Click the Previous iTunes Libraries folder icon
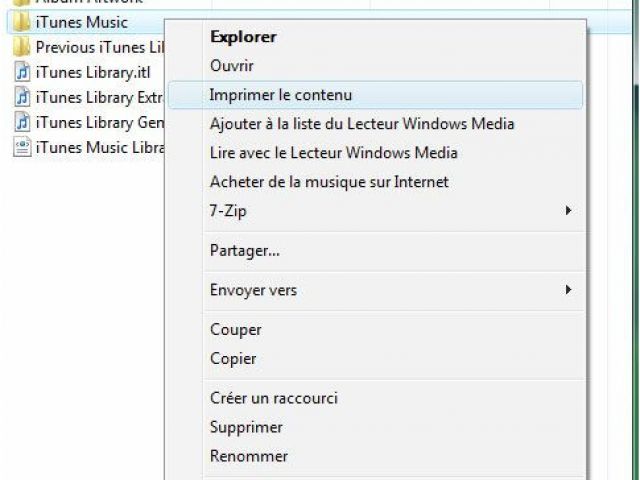Image resolution: width=640 pixels, height=480 pixels. (x=21, y=47)
